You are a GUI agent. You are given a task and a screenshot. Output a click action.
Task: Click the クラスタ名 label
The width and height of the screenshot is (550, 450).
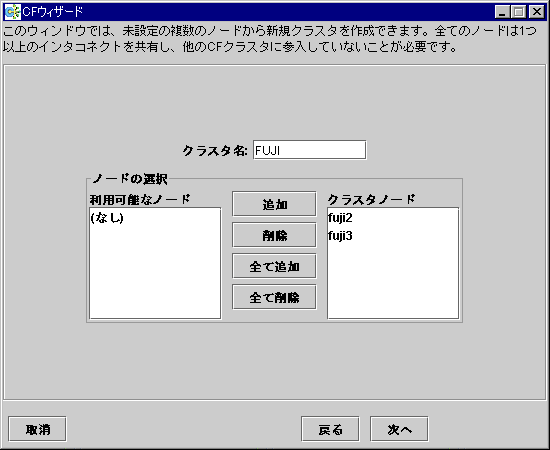tap(215, 151)
